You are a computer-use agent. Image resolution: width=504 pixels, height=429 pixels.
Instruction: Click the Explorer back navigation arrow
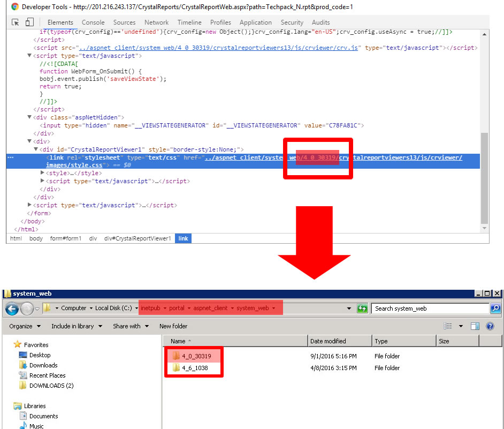[x=13, y=308]
